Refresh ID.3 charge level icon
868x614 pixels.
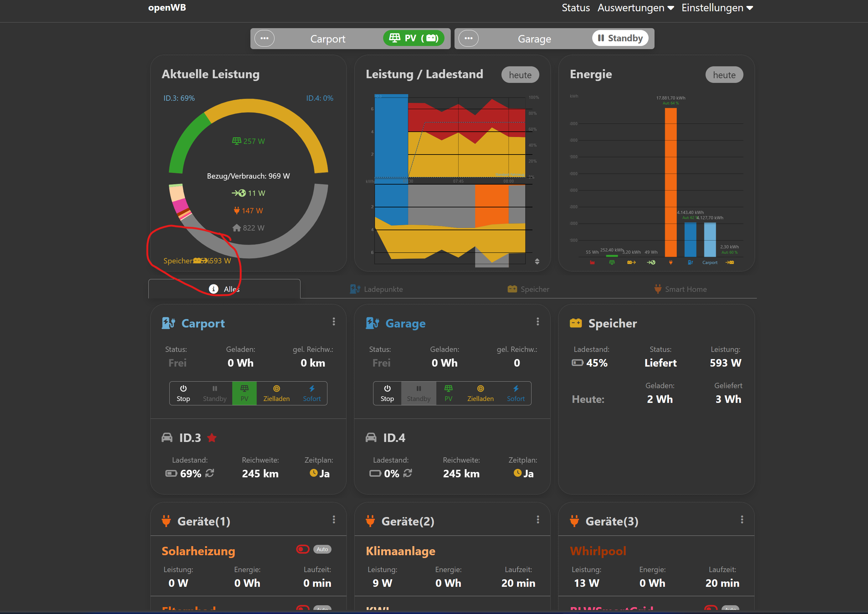(210, 473)
